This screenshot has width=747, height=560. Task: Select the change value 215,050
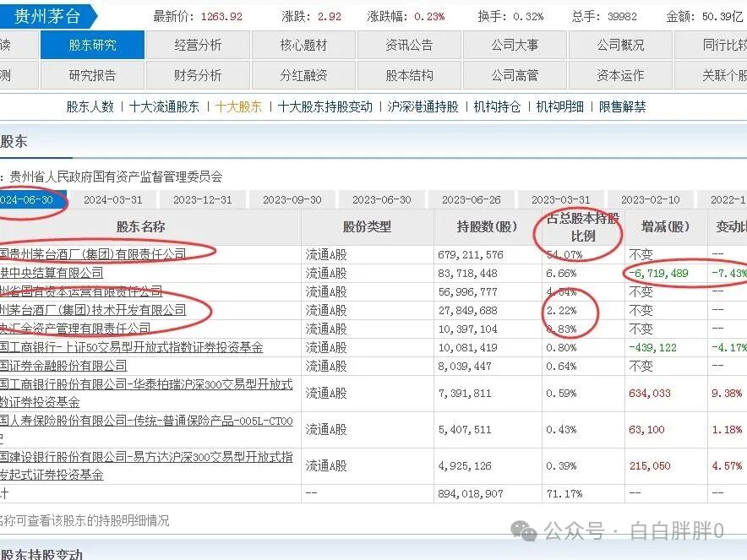[649, 465]
